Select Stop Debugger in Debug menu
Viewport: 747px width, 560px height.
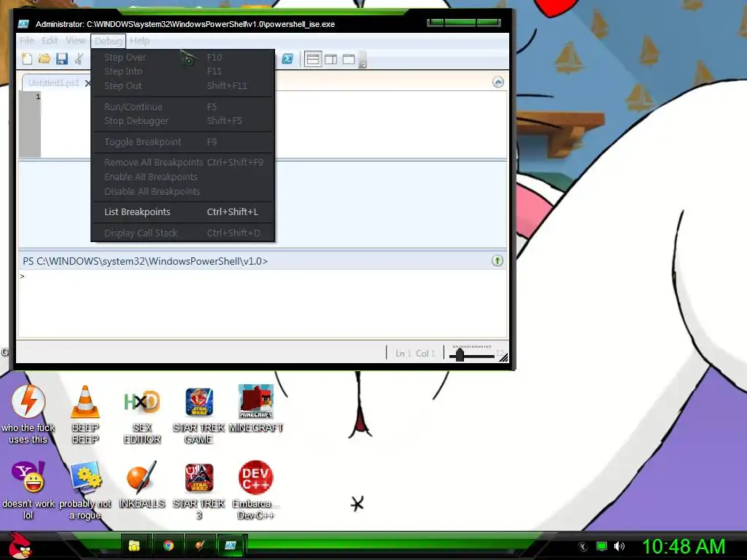click(182, 121)
